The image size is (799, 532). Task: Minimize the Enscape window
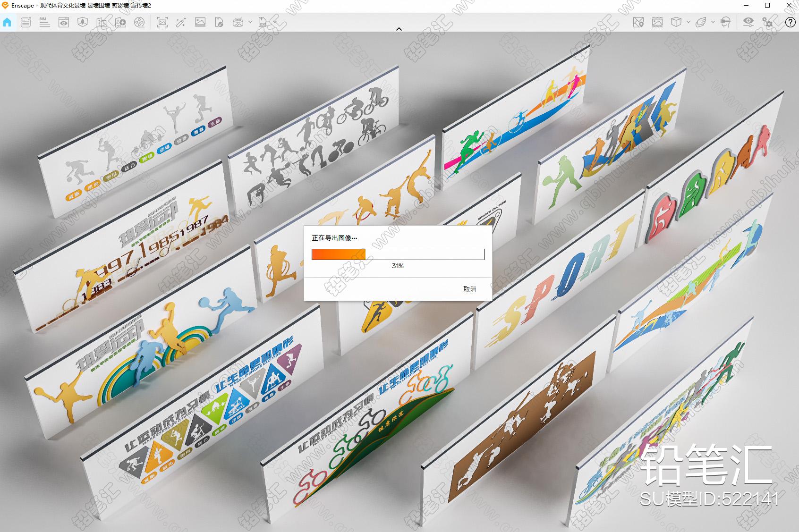746,6
